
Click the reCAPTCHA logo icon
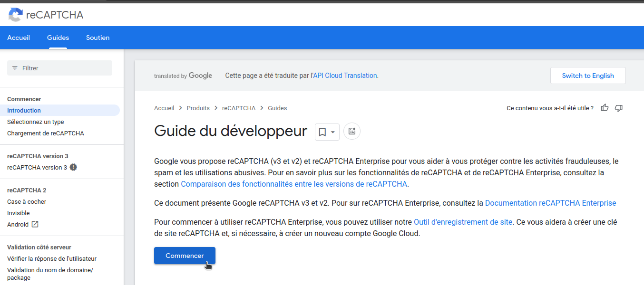[x=15, y=15]
